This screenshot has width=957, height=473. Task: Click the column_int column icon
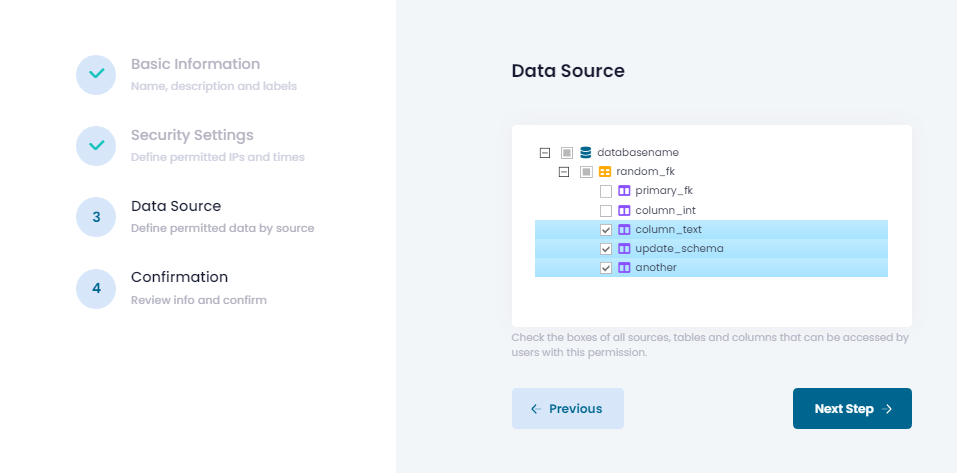click(x=624, y=211)
